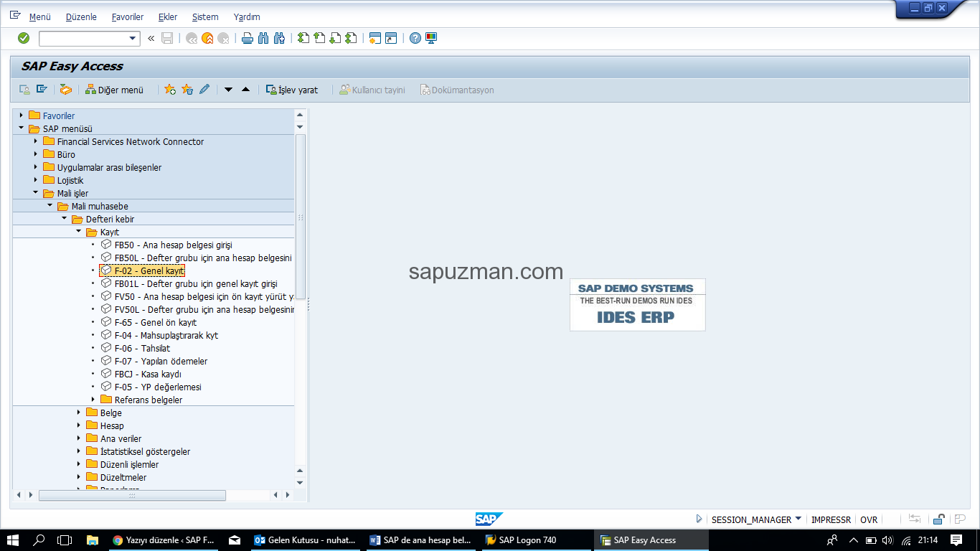980x551 pixels.
Task: Move favorite down with the down triangle
Action: (228, 90)
